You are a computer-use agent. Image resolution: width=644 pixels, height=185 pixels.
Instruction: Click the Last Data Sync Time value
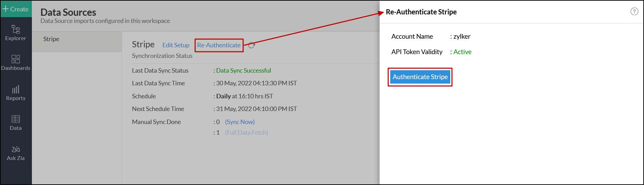click(x=257, y=83)
